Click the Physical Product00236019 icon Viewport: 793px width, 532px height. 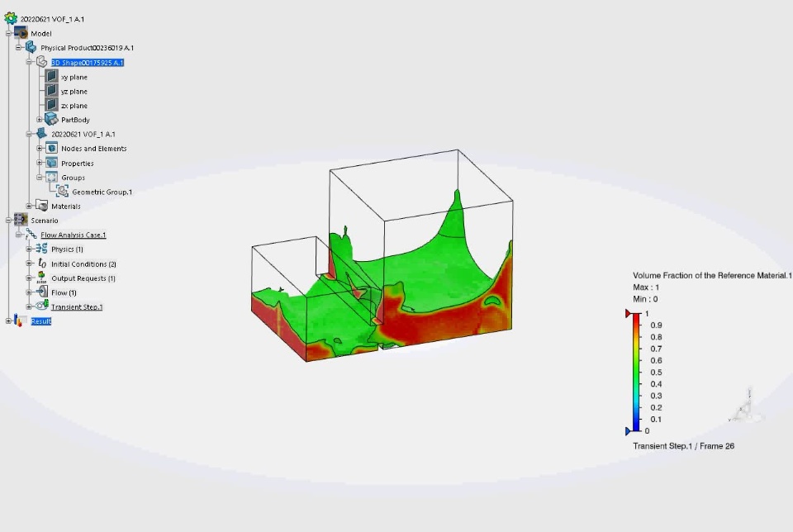coord(31,48)
